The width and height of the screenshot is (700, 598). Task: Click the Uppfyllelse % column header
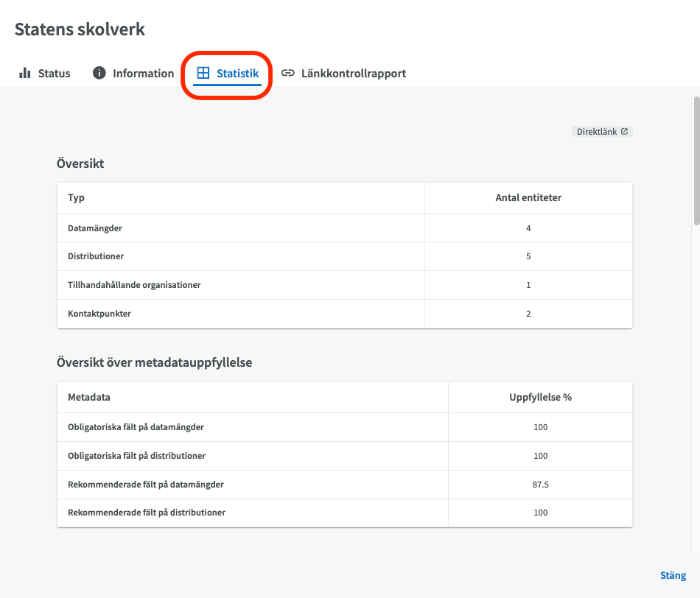[540, 397]
